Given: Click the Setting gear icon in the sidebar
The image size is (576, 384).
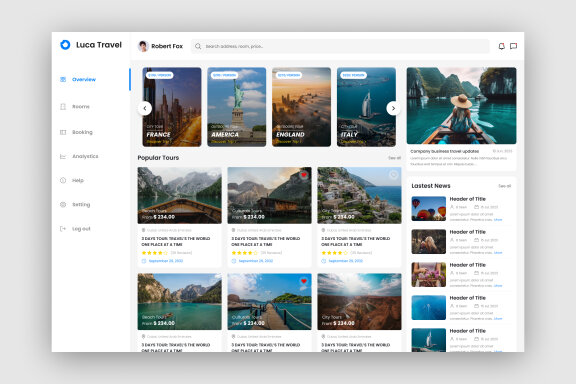Looking at the screenshot, I should [x=63, y=205].
